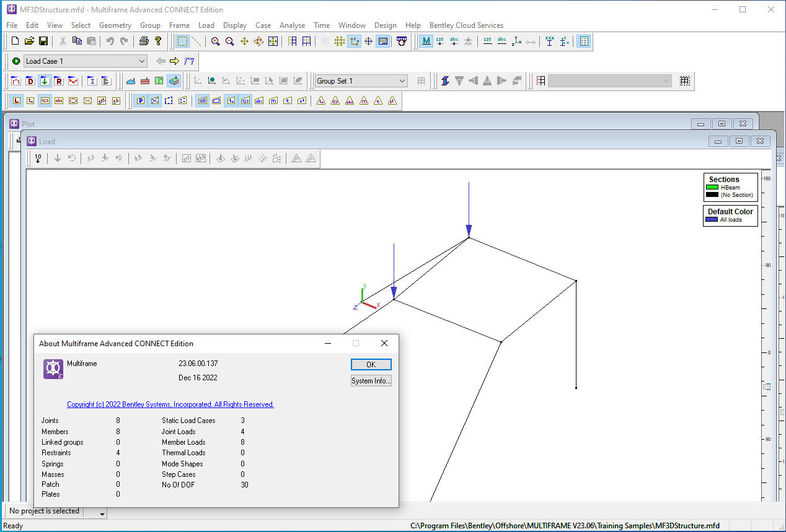Screen dimensions: 786x532
Task: Open the project selector dropdown arrow
Action: 102,513
